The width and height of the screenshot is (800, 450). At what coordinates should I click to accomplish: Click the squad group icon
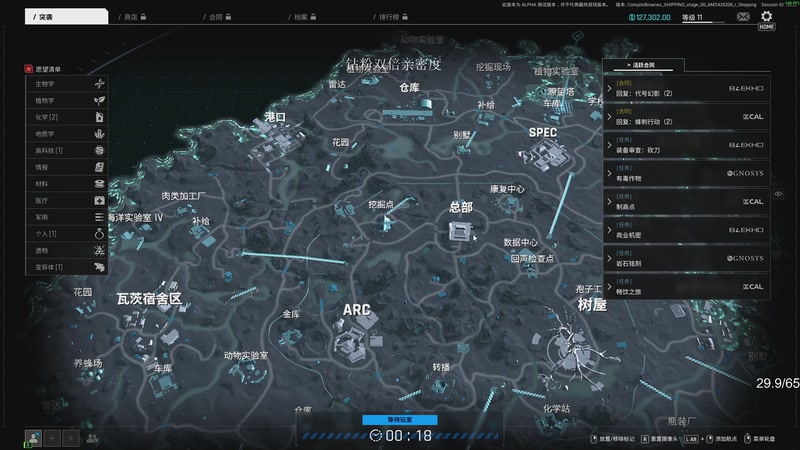coord(92,438)
